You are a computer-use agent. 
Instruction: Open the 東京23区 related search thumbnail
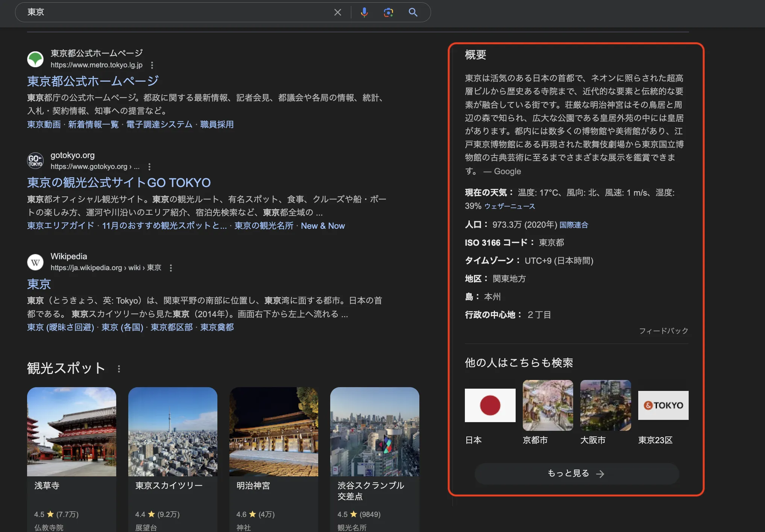coord(663,405)
